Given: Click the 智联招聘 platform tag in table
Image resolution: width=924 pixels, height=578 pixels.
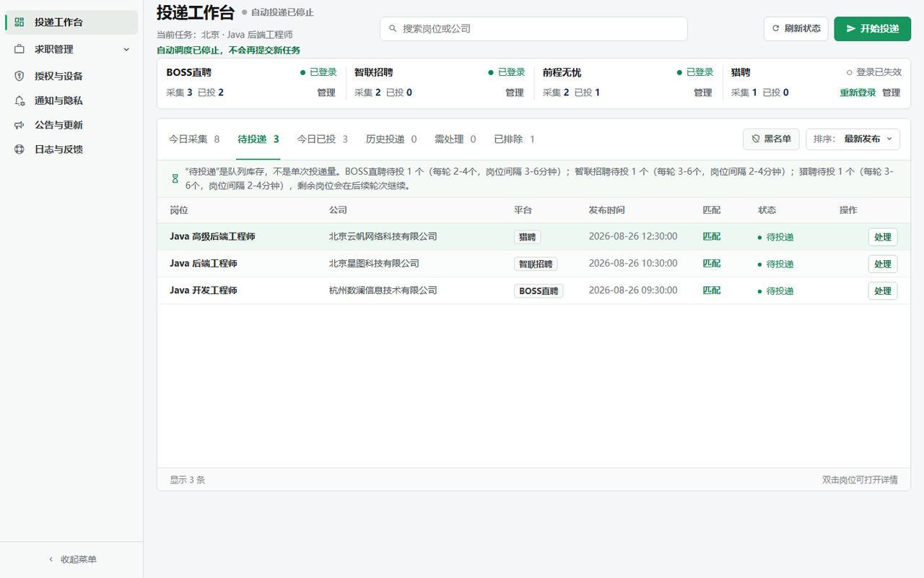Looking at the screenshot, I should coord(536,264).
